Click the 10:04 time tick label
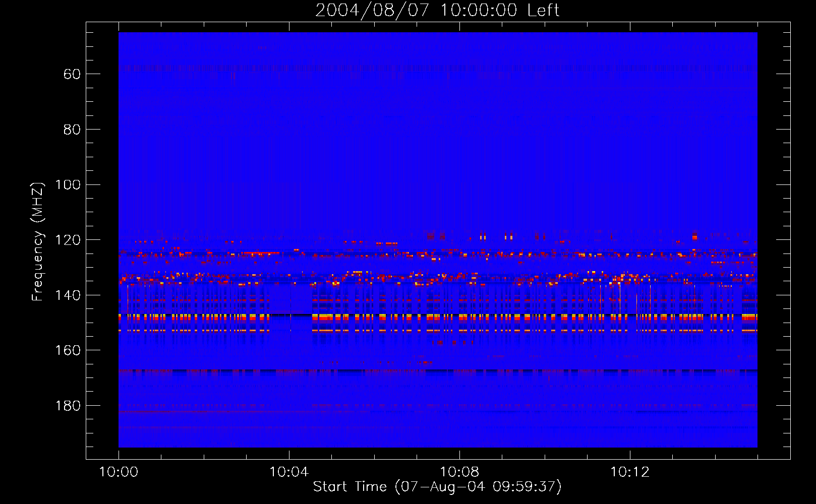 tap(289, 472)
